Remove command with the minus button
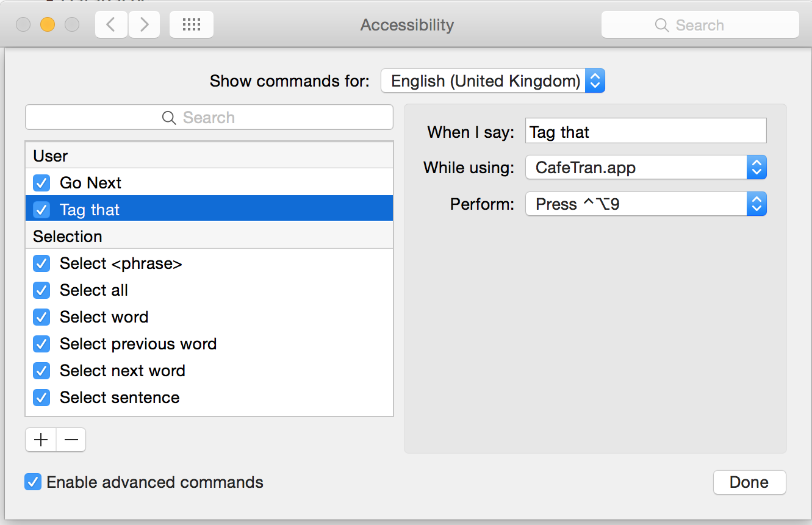 click(71, 440)
